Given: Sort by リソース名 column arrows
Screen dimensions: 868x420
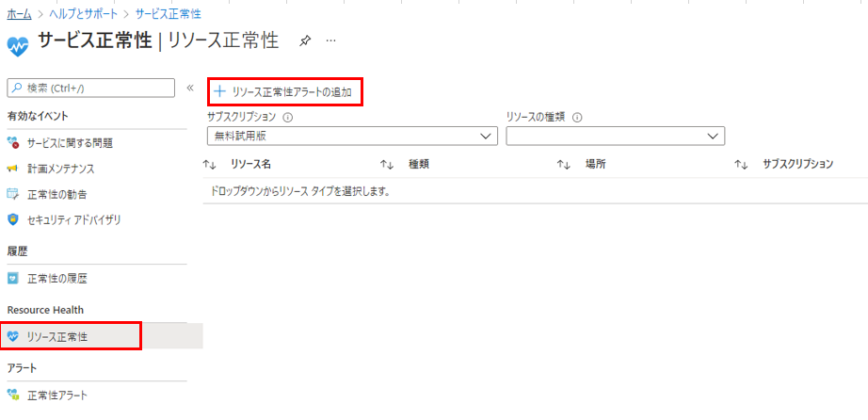Looking at the screenshot, I should click(209, 165).
